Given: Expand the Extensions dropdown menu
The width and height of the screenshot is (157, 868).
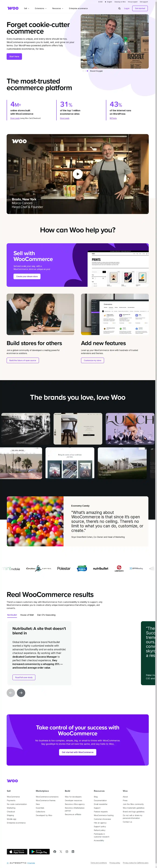Looking at the screenshot, I should click(40, 8).
